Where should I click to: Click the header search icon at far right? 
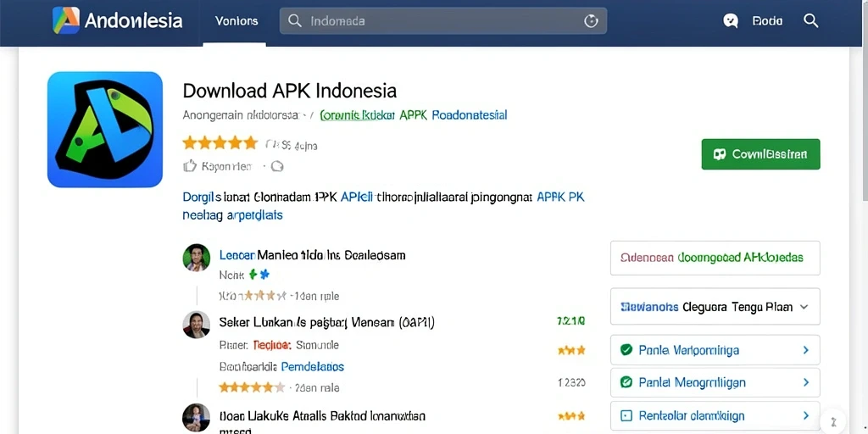[x=810, y=21]
